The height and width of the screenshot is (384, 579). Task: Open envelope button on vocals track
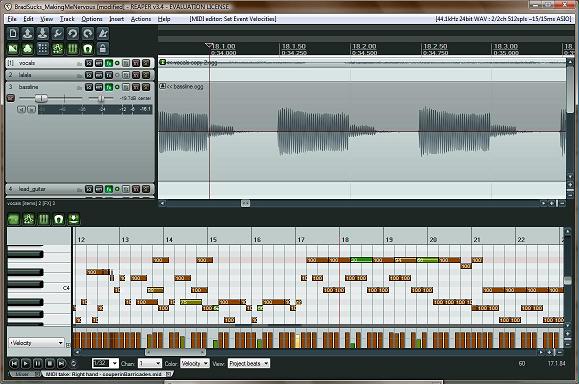click(x=99, y=63)
